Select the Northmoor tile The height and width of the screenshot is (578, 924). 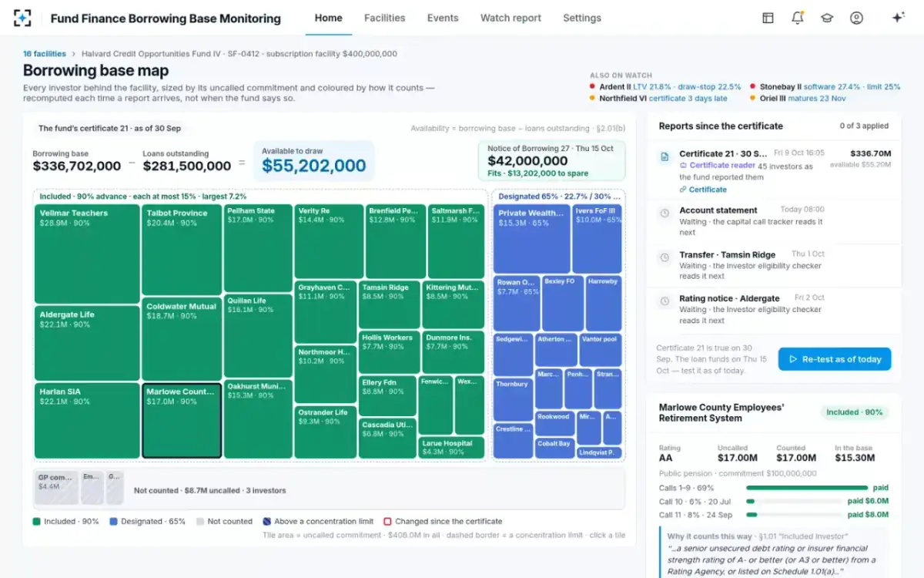pos(326,375)
